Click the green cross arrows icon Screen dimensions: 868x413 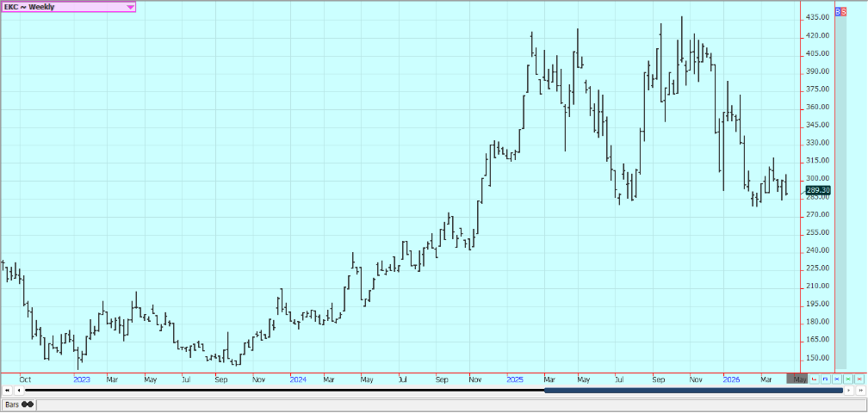point(847,379)
